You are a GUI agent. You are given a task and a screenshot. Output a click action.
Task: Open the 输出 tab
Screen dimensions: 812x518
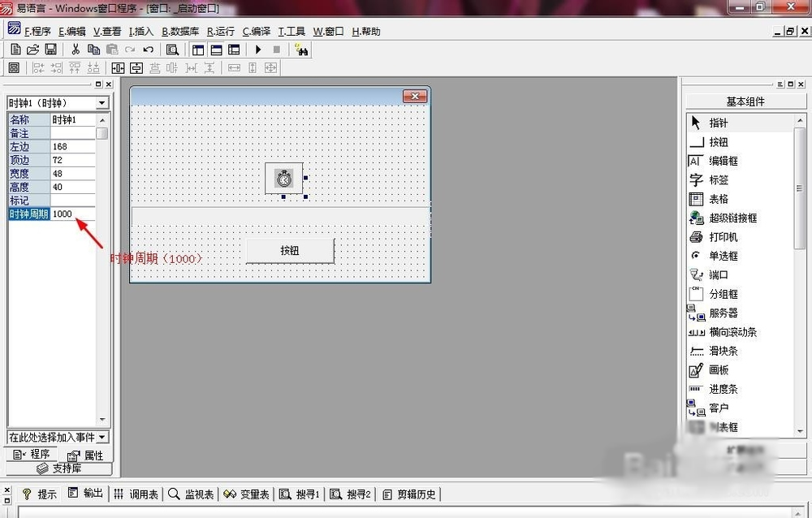(85, 493)
